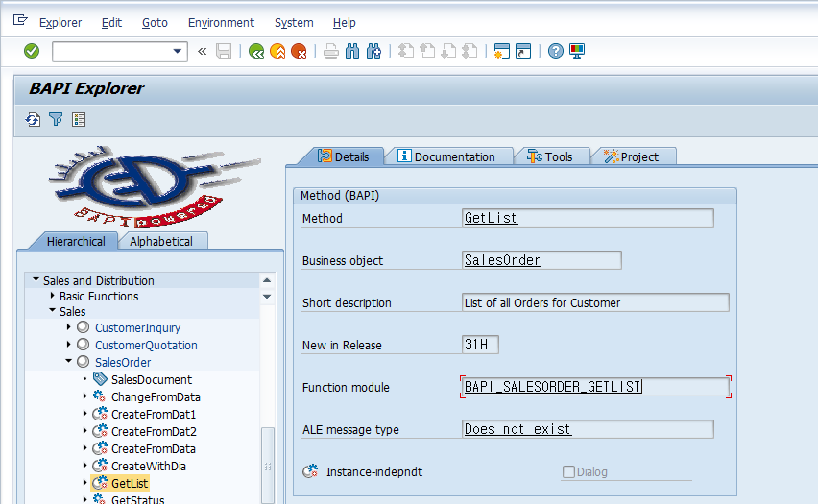The image size is (818, 504).
Task: Click the Legend/list icon in BAPI Explorer toolbar
Action: click(79, 119)
